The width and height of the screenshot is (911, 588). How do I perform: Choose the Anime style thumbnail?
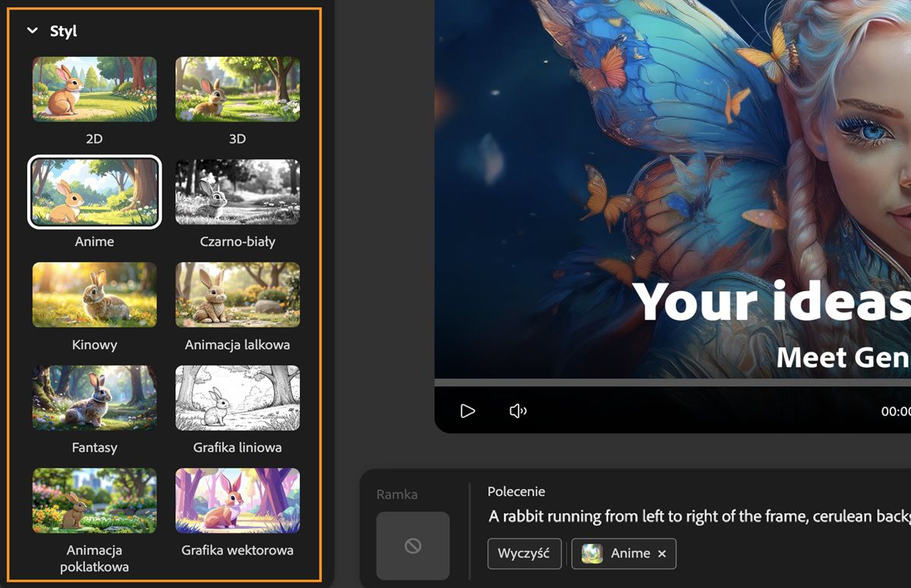click(94, 192)
